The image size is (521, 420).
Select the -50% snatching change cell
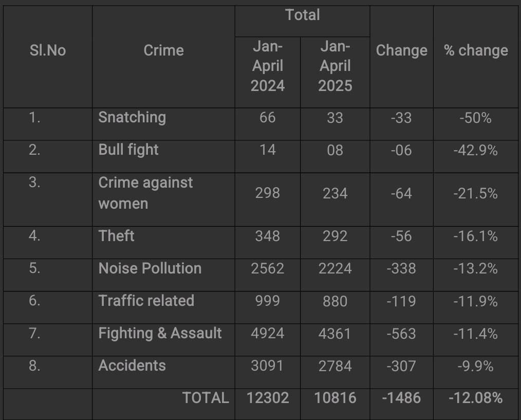tap(475, 118)
